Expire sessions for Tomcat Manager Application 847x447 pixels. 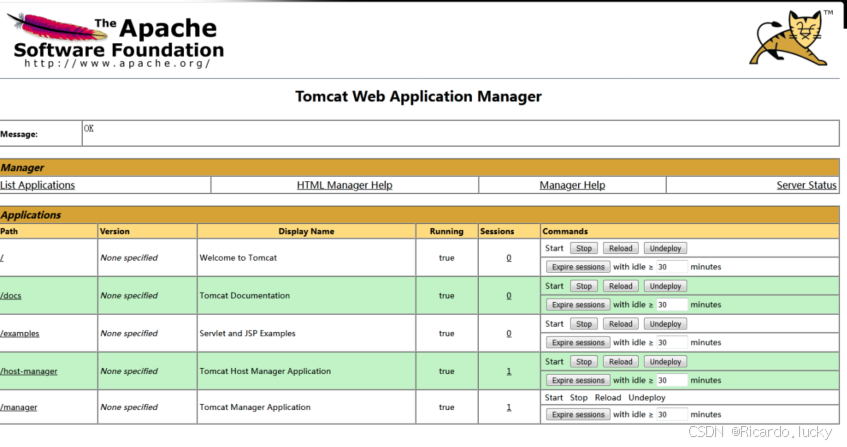click(578, 415)
